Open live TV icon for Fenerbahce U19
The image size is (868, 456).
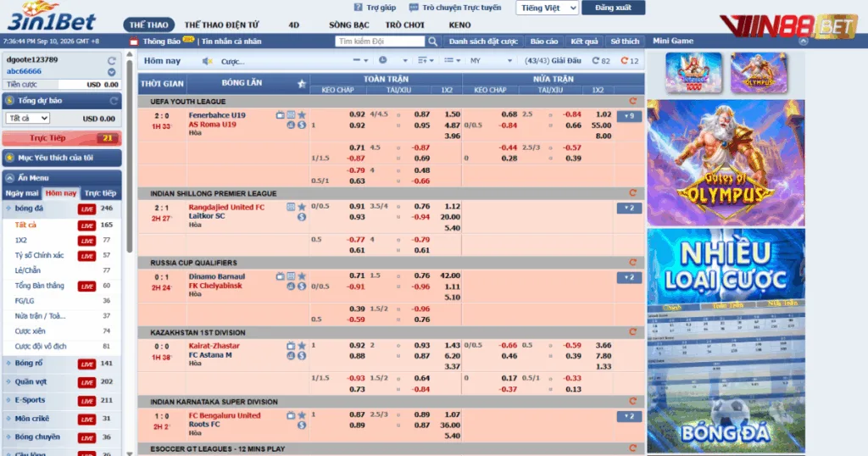point(280,115)
